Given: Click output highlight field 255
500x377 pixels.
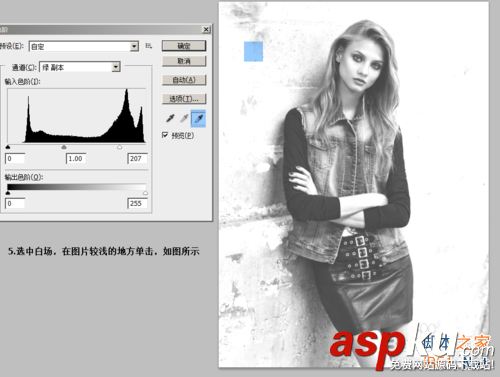Looking at the screenshot, I should click(137, 203).
